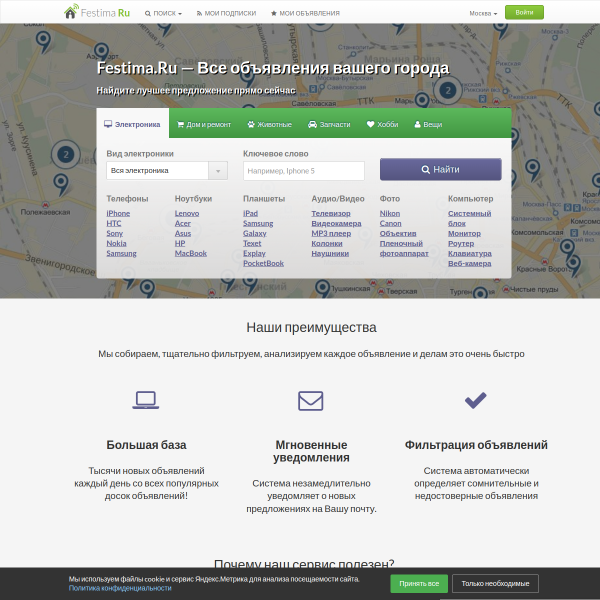Open the Монитор link
This screenshot has width=600, height=600.
click(465, 233)
